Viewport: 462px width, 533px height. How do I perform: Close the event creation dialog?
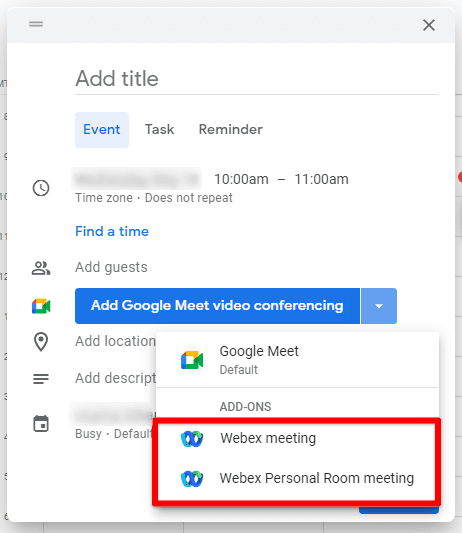(x=429, y=25)
